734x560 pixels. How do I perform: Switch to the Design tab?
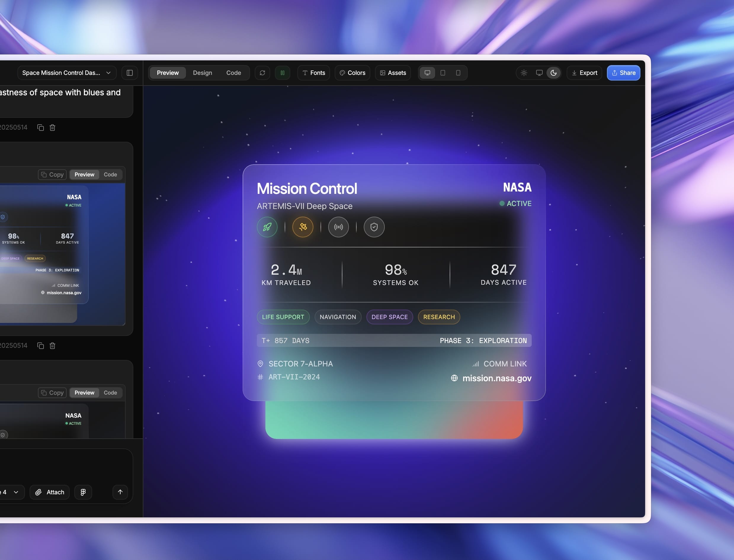(x=202, y=73)
